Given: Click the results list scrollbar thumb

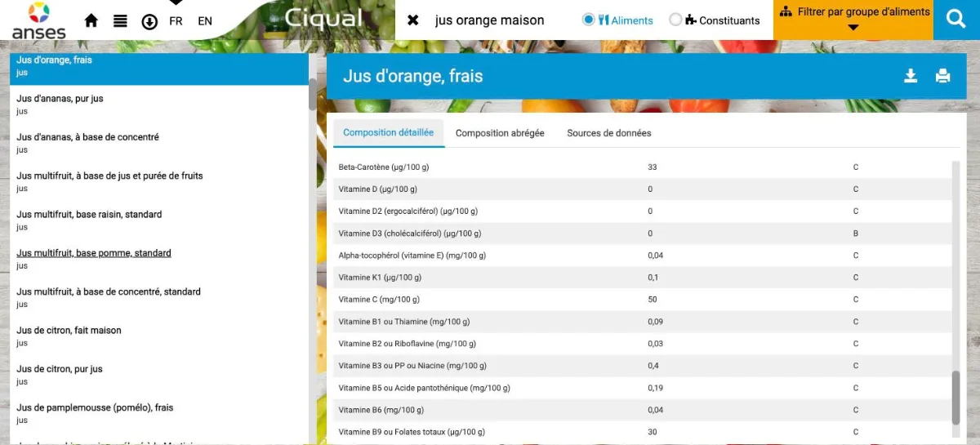Looking at the screenshot, I should pos(313,94).
